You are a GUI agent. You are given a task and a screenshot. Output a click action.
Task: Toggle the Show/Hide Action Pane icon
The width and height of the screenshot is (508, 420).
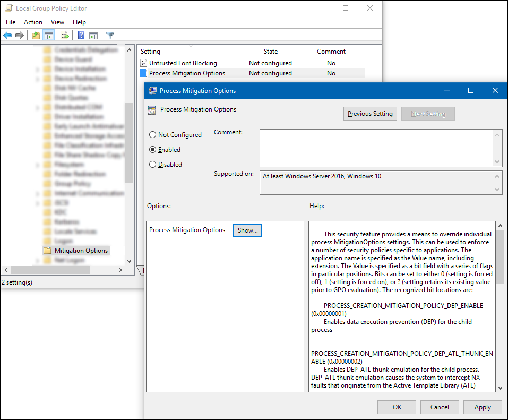93,36
